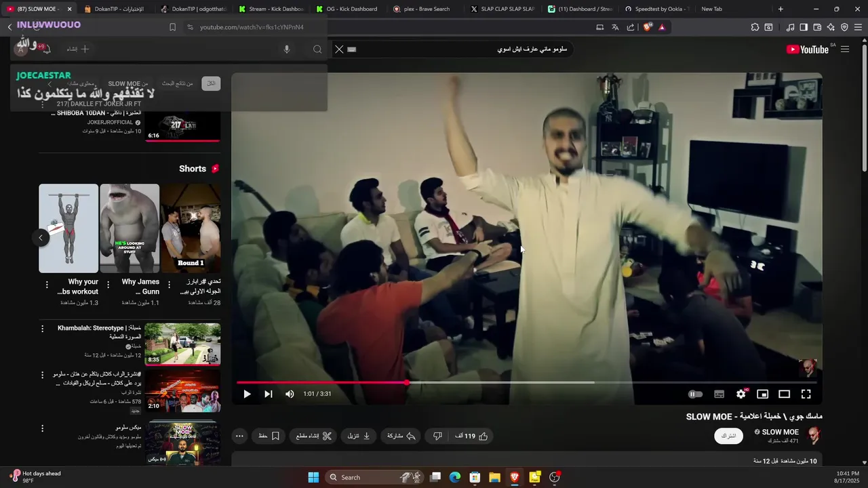Switch to the Stream - Kick Dashboard tab

271,9
